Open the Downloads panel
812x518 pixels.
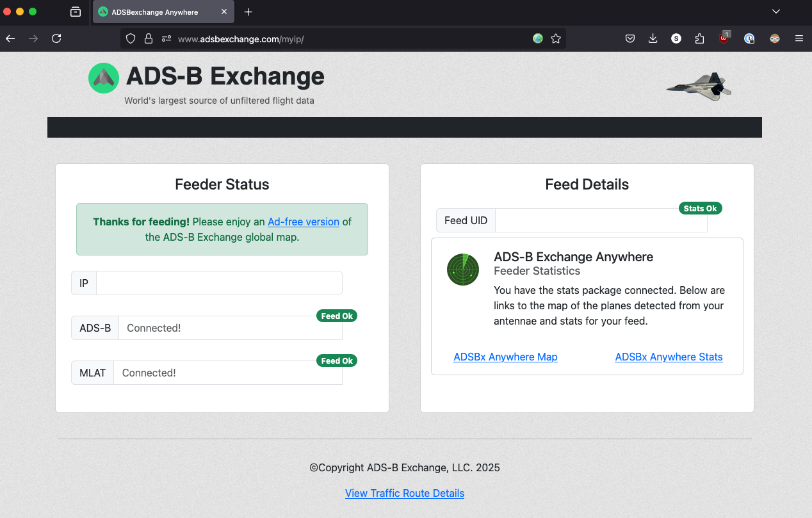point(653,38)
